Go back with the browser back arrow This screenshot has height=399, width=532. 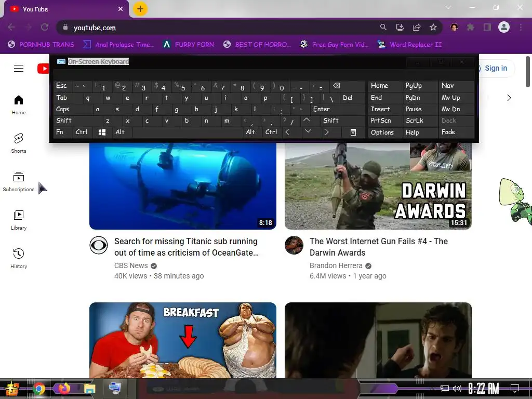[x=11, y=27]
